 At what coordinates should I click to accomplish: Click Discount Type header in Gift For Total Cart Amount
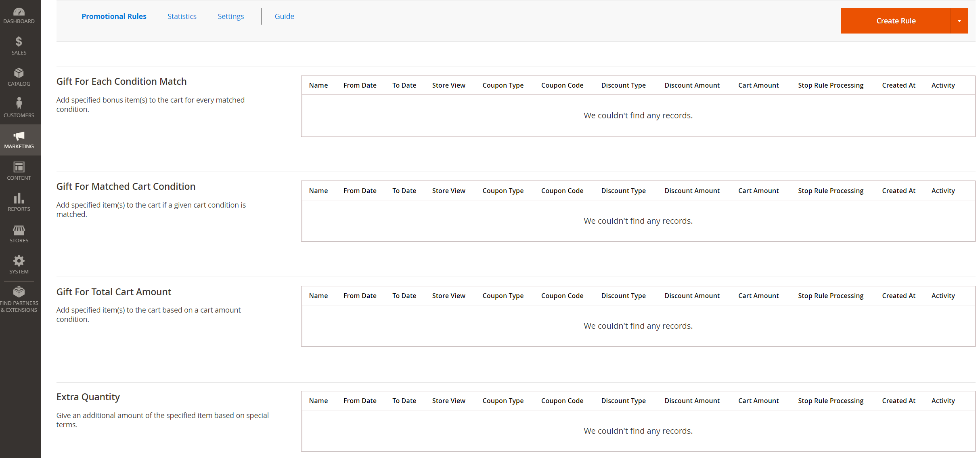[624, 296]
